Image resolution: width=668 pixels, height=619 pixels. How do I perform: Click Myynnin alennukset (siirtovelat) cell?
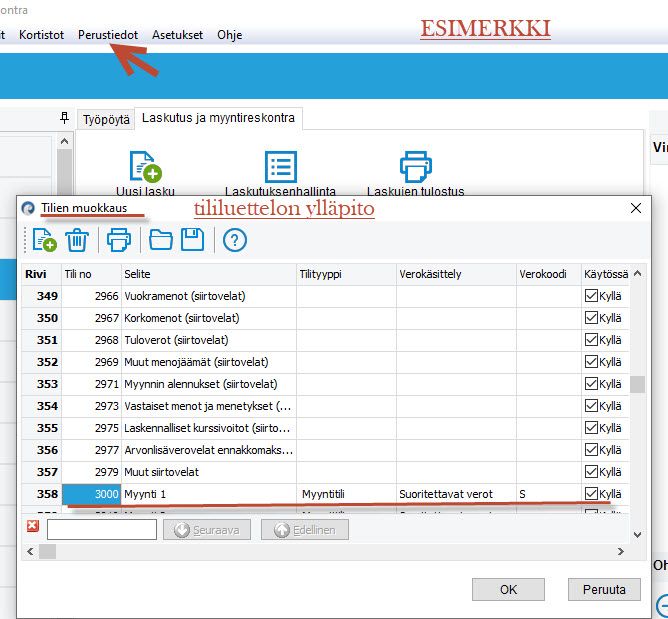click(209, 384)
